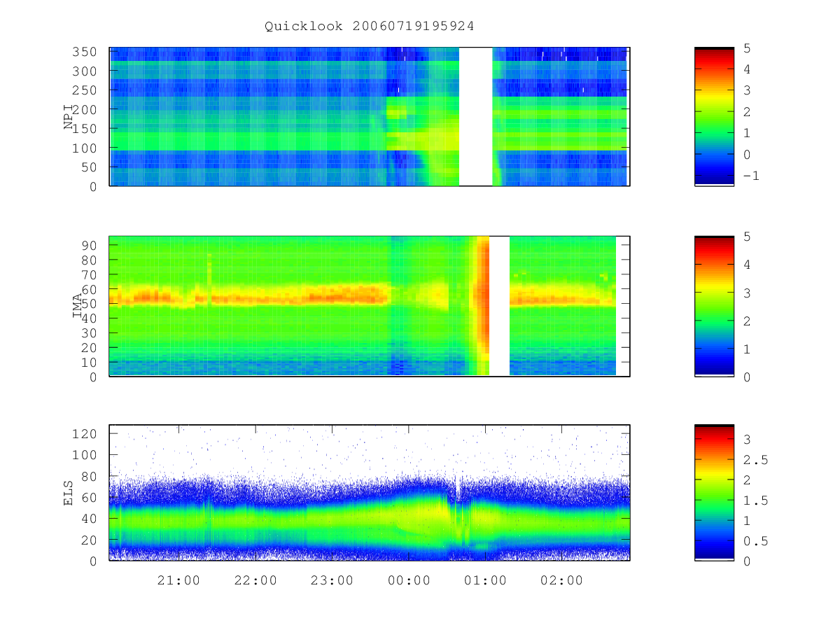Click the ELS axis label

click(x=69, y=493)
